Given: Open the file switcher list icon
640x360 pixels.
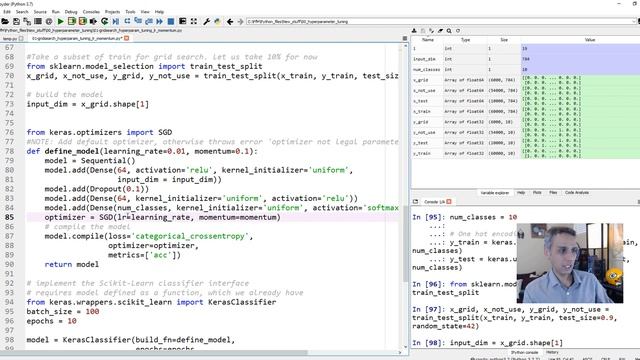Looking at the screenshot, I should click(x=38, y=21).
